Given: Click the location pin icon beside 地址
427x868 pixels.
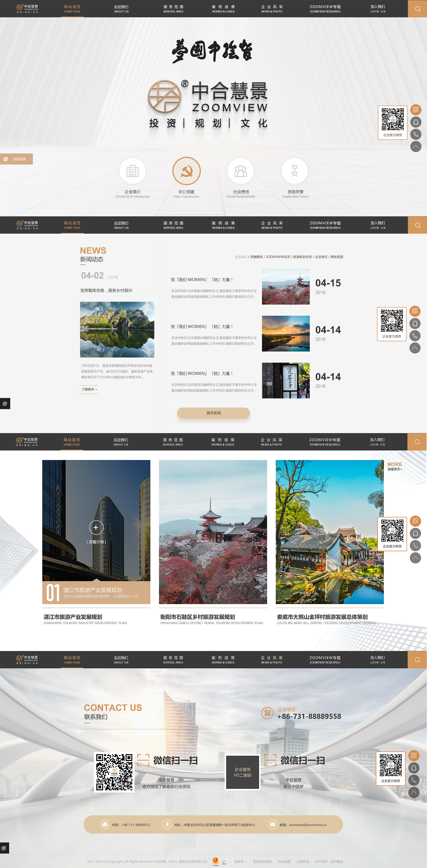Looking at the screenshot, I should [167, 824].
